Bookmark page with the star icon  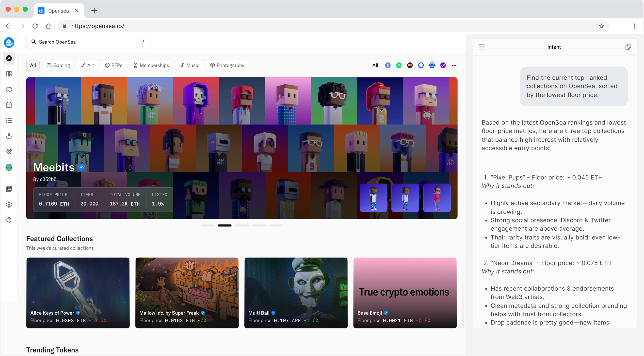[x=601, y=26]
